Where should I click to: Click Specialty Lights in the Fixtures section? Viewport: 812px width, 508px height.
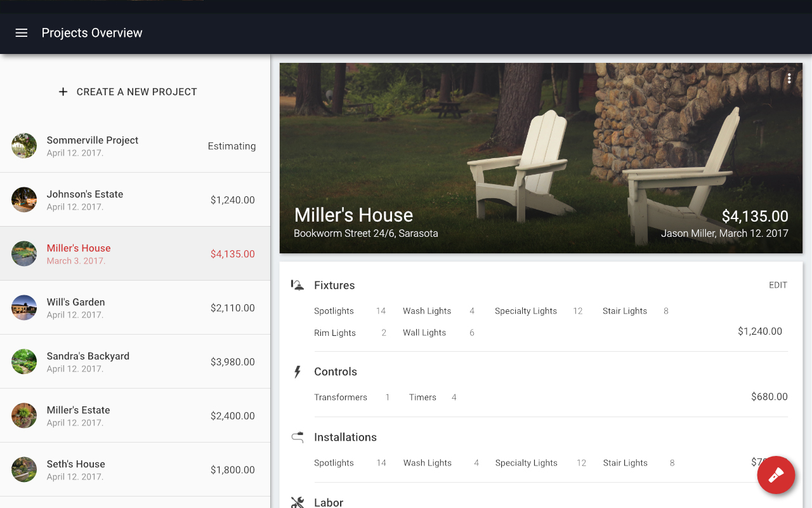point(526,311)
